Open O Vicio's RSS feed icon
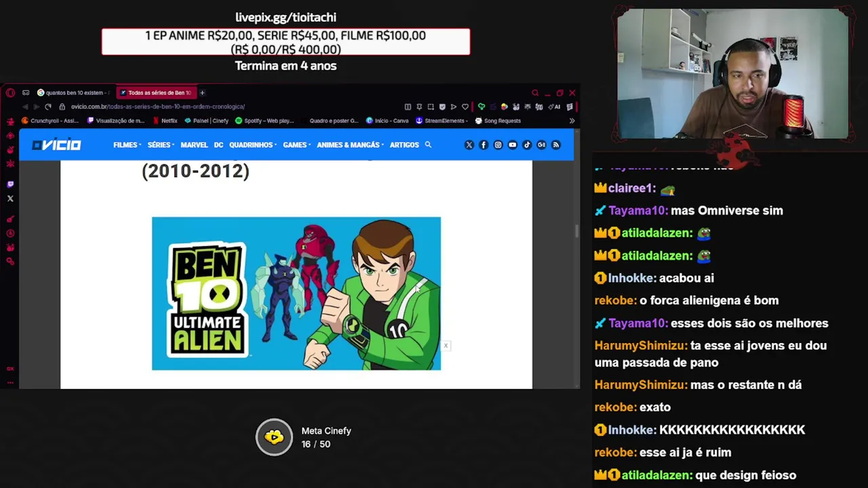868x488 pixels. coord(556,144)
